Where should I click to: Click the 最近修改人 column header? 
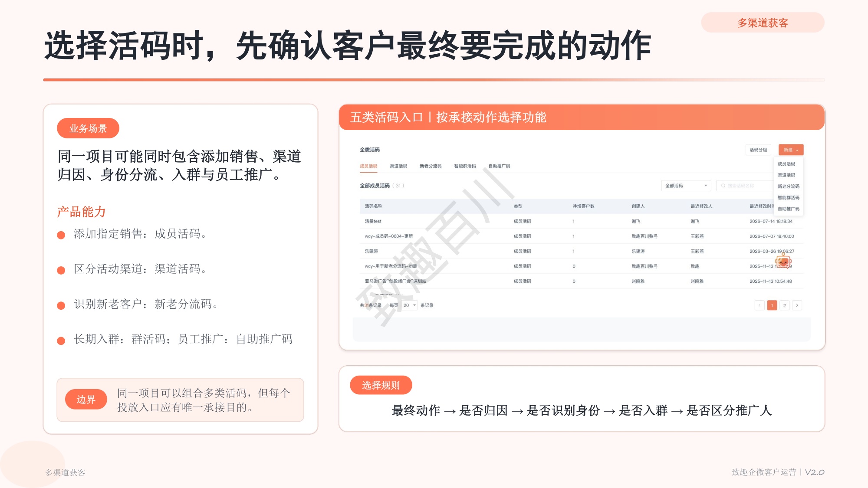pyautogui.click(x=701, y=206)
